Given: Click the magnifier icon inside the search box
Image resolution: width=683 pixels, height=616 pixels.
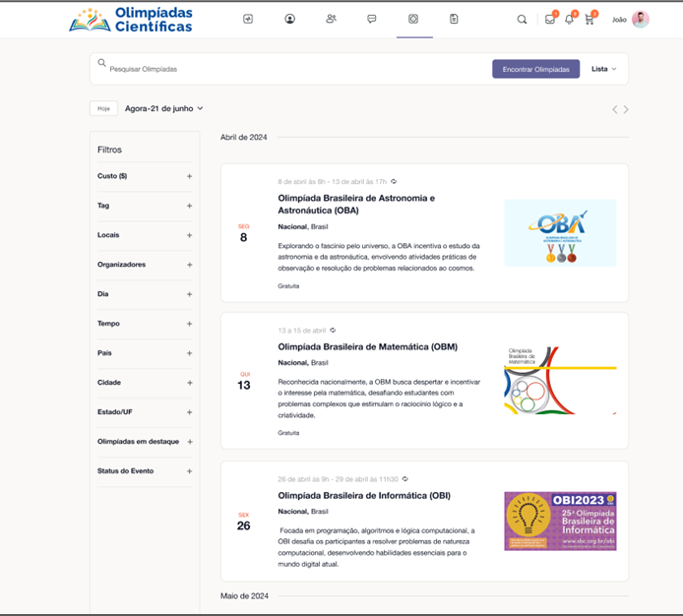Looking at the screenshot, I should point(101,63).
